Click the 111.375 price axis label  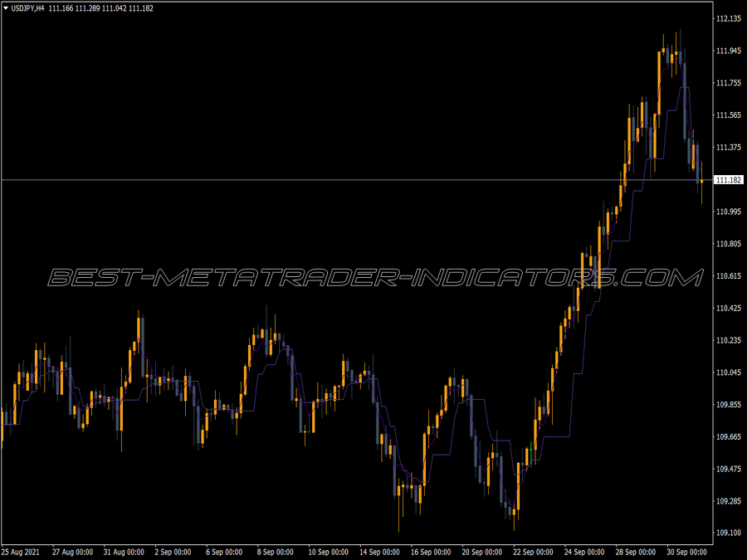pos(729,147)
